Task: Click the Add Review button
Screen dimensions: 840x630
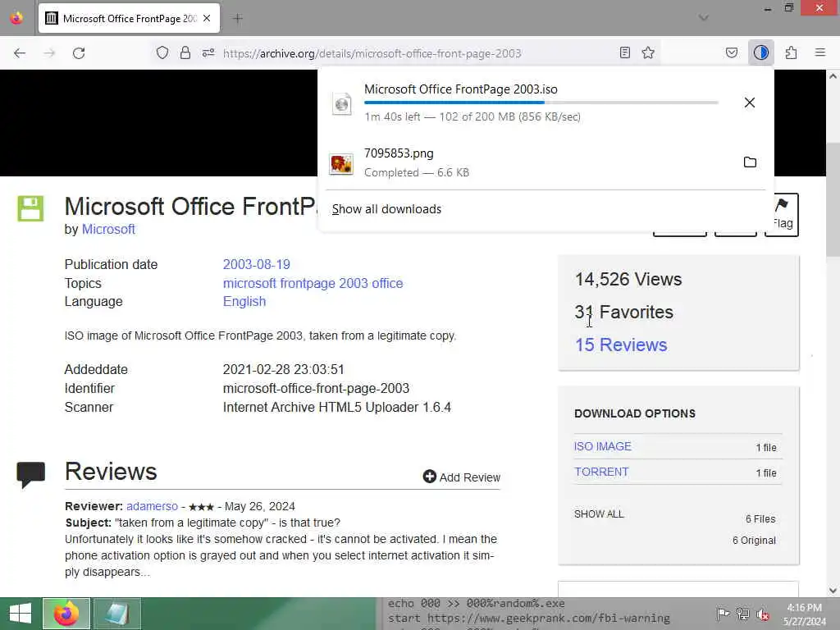Action: pos(461,477)
